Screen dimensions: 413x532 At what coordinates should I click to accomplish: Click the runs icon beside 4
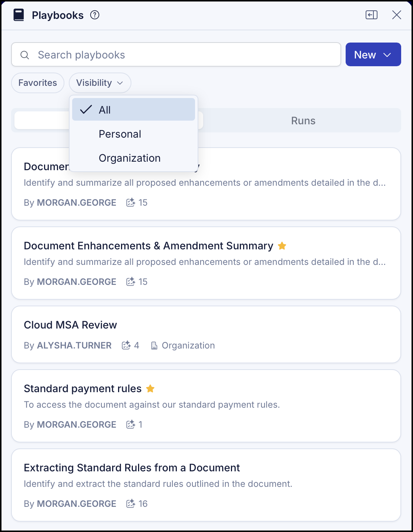pos(126,345)
